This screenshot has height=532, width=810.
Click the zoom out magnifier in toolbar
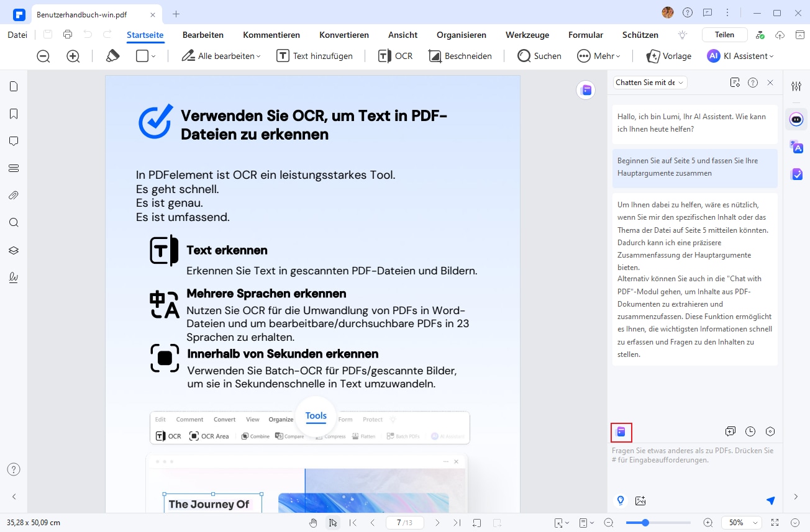click(x=43, y=56)
